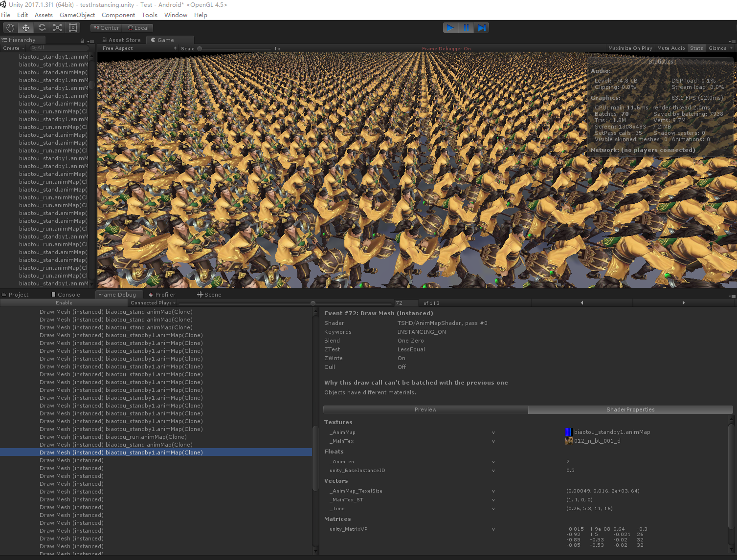Open ShaderProperties tab

[x=630, y=409]
